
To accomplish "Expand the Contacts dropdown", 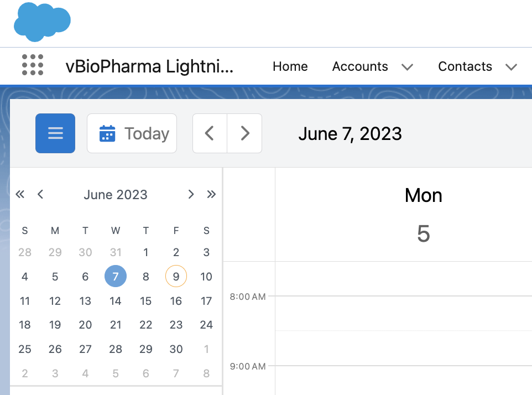I will [x=511, y=66].
